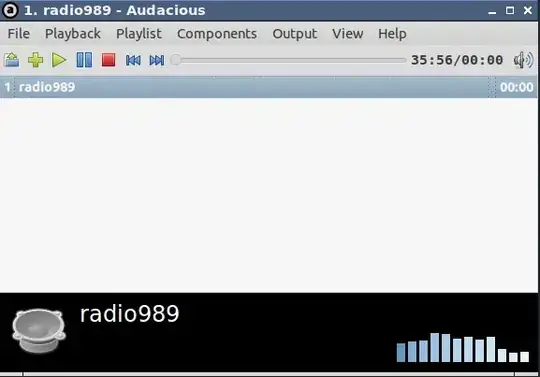Click the radio989 title in the info bar
The image size is (540, 377).
[x=129, y=314]
